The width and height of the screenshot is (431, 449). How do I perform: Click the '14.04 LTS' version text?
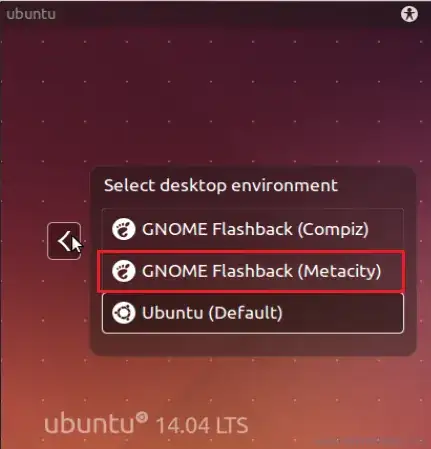[x=202, y=426]
